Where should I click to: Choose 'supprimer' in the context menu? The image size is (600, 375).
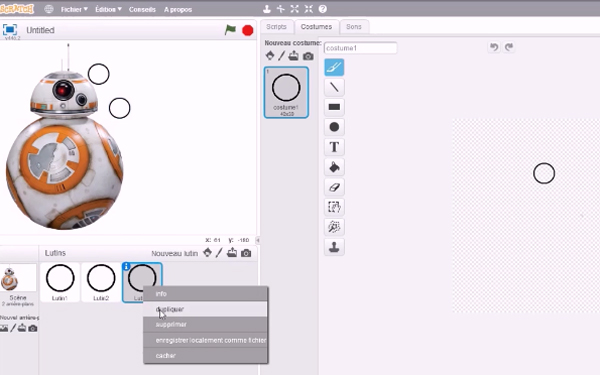tap(205, 324)
